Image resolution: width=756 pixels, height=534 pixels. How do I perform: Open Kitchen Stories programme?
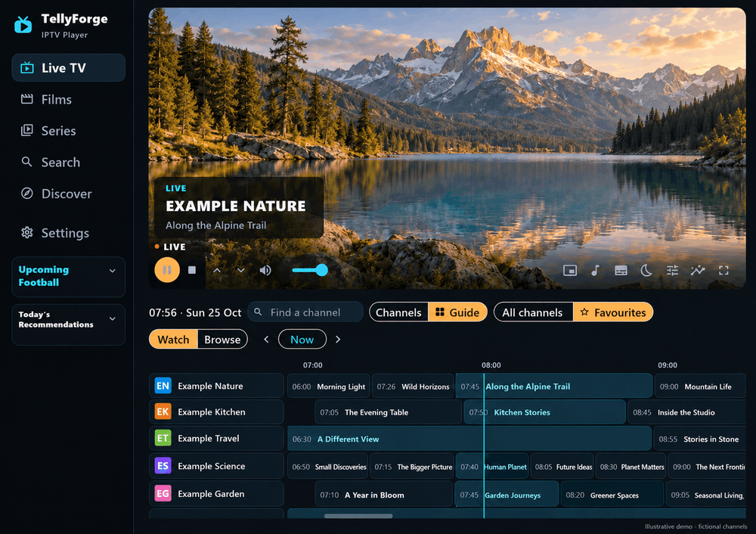pyautogui.click(x=545, y=412)
